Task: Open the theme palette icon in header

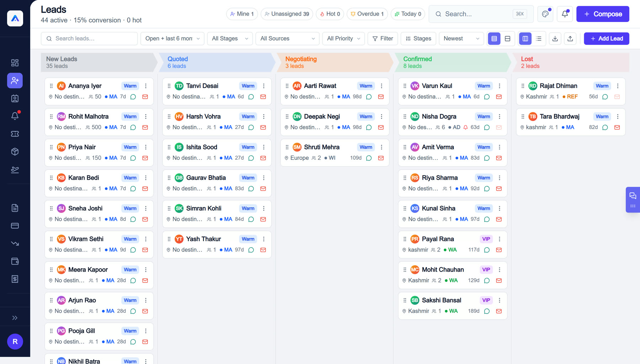Action: pos(545,14)
